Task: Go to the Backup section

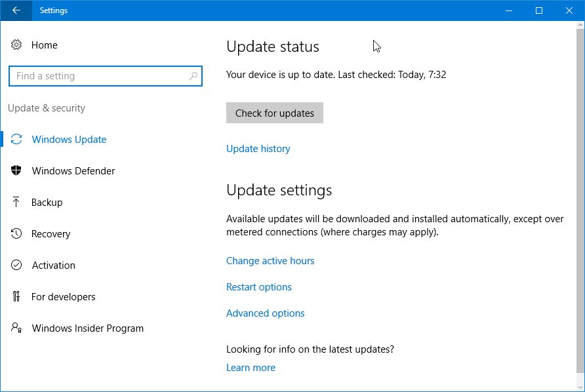Action: point(47,203)
